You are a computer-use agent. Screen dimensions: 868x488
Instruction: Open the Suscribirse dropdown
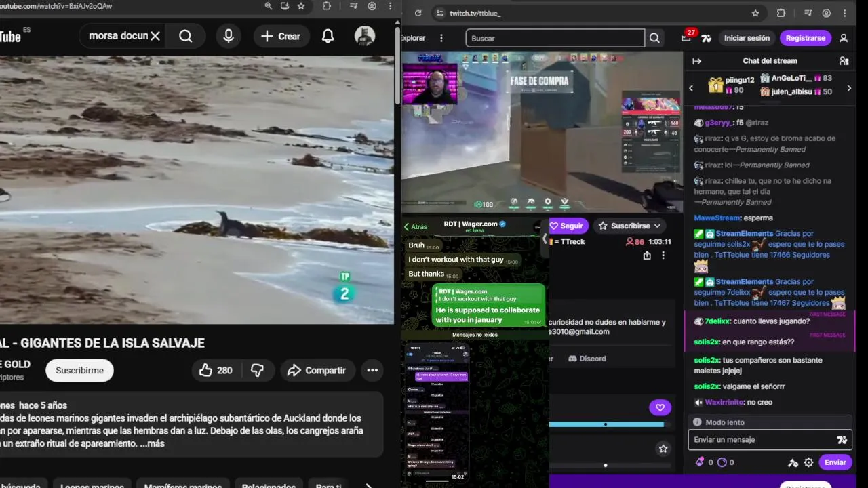click(629, 226)
